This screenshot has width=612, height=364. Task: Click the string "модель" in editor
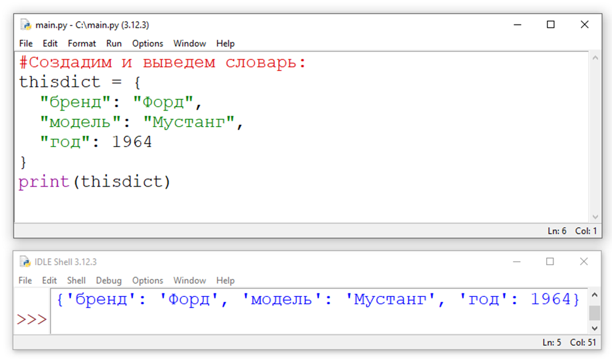[x=81, y=122]
